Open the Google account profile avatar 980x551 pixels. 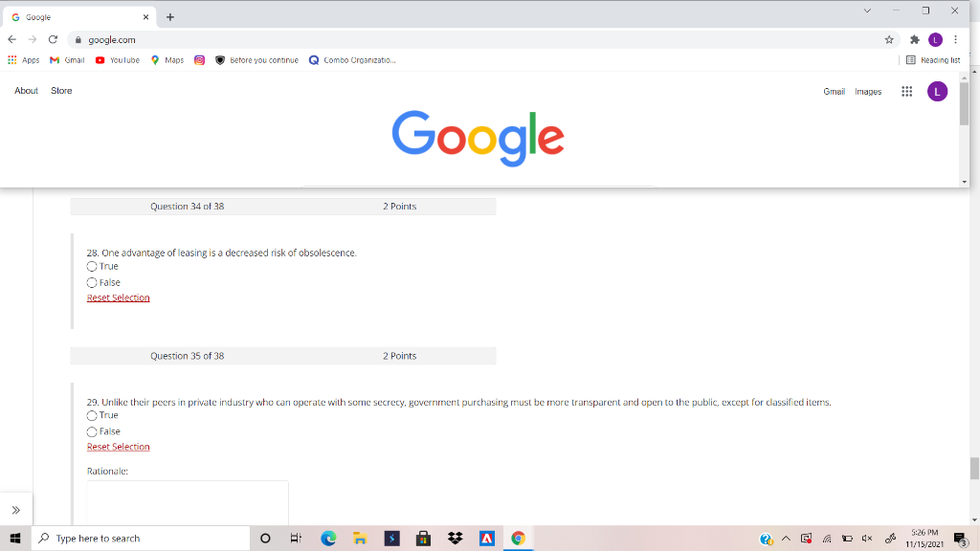(937, 91)
